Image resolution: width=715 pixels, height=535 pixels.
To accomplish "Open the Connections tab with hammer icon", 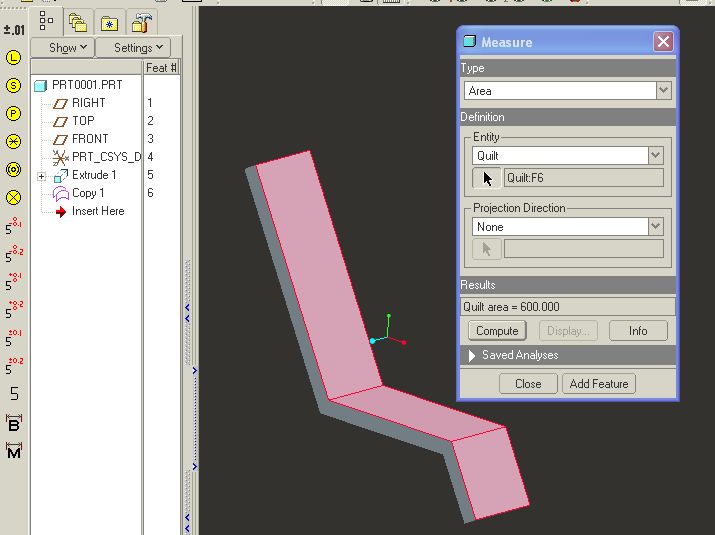I will [x=141, y=23].
